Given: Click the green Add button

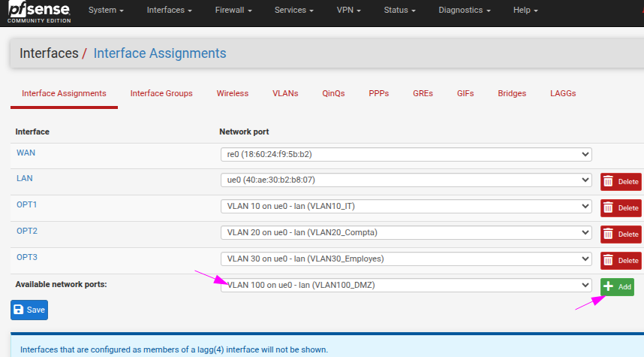Looking at the screenshot, I should [x=617, y=286].
